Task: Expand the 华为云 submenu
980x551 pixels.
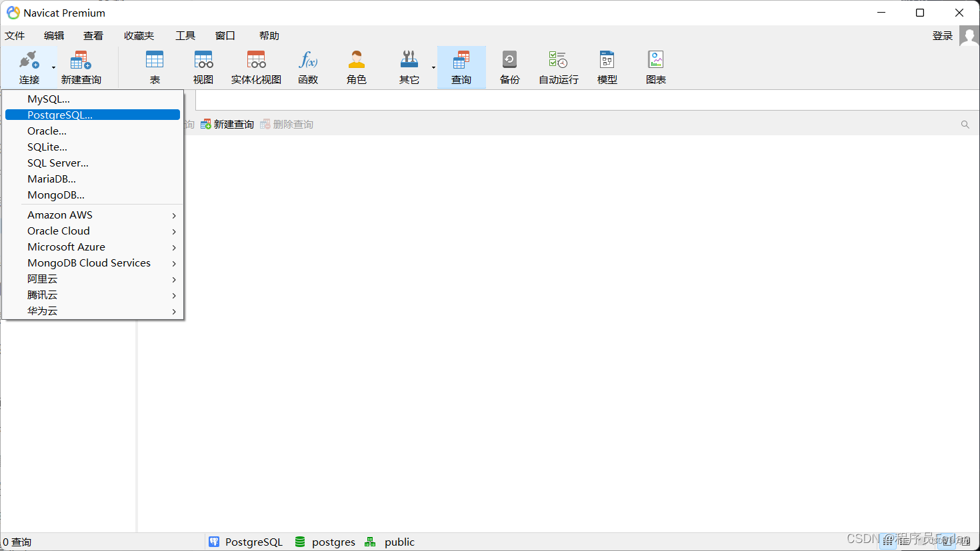Action: (93, 310)
